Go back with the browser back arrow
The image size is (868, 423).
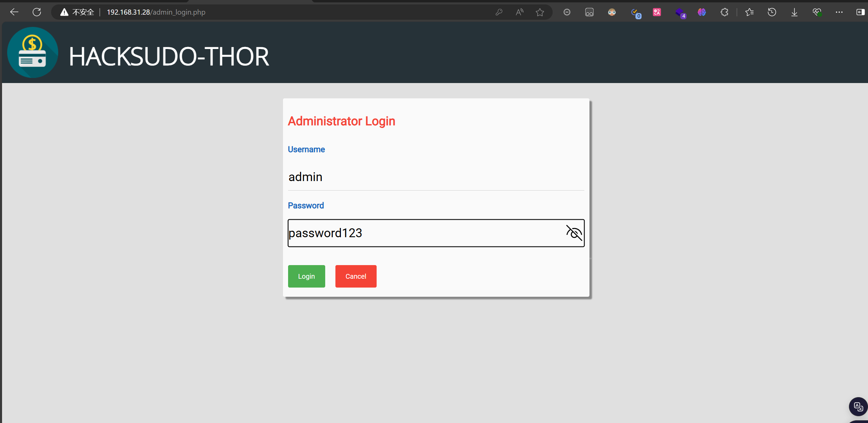click(14, 12)
